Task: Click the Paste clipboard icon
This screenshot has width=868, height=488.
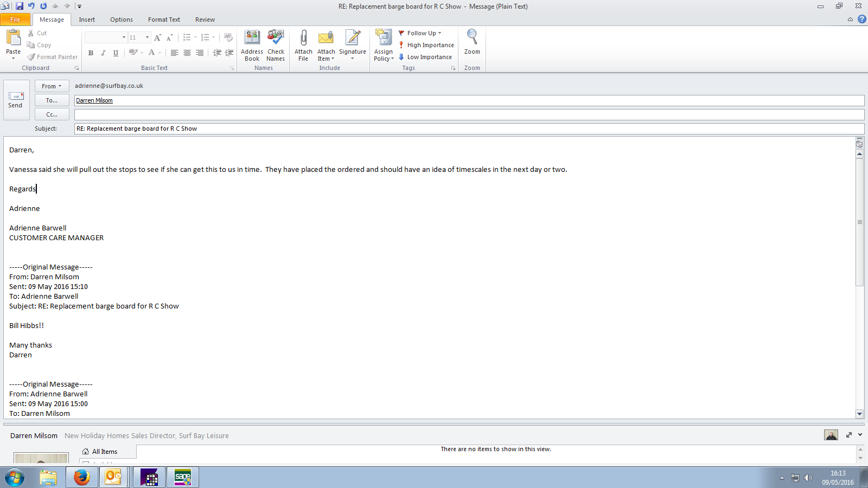Action: [x=13, y=37]
